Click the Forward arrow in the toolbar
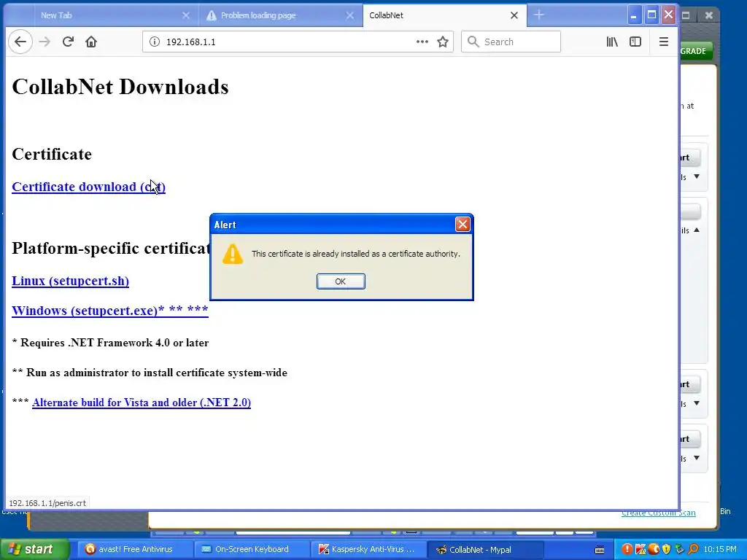Screen dimensions: 747x560 pos(44,42)
